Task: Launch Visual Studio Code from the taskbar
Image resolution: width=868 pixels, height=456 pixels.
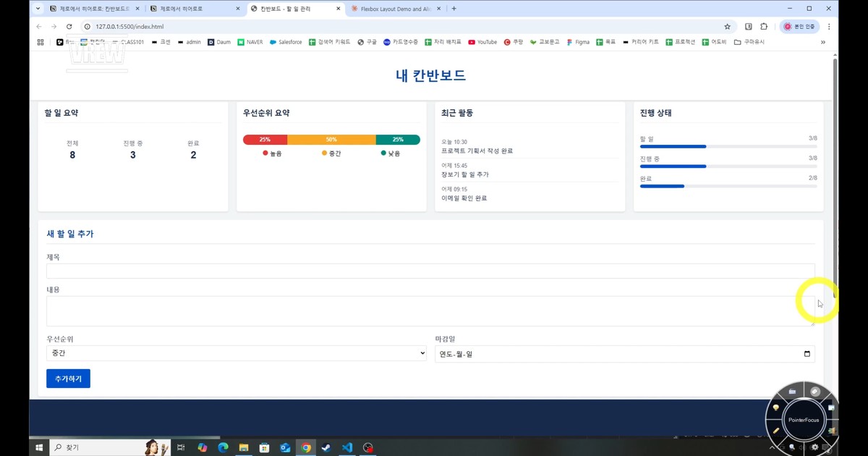Action: coord(346,447)
